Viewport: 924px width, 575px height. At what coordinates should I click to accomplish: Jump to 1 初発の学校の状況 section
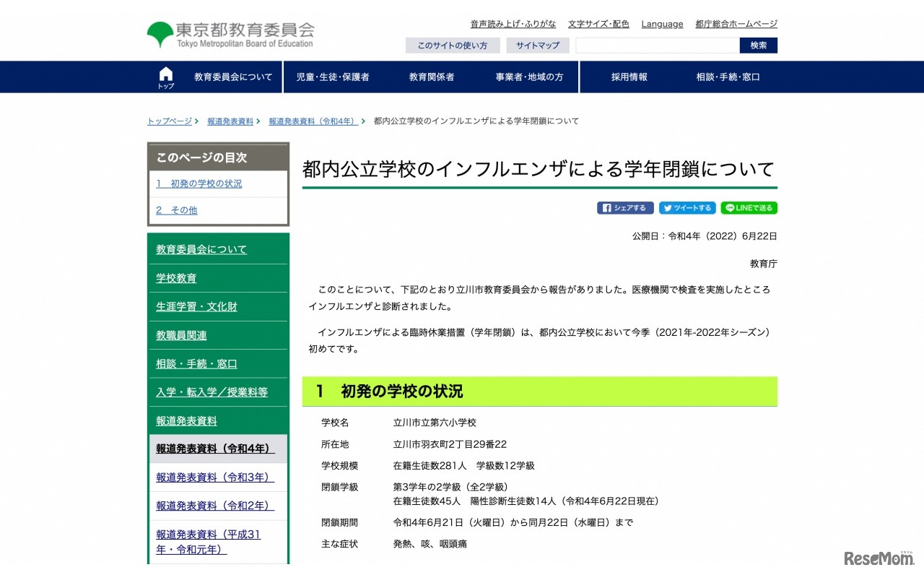pos(199,184)
